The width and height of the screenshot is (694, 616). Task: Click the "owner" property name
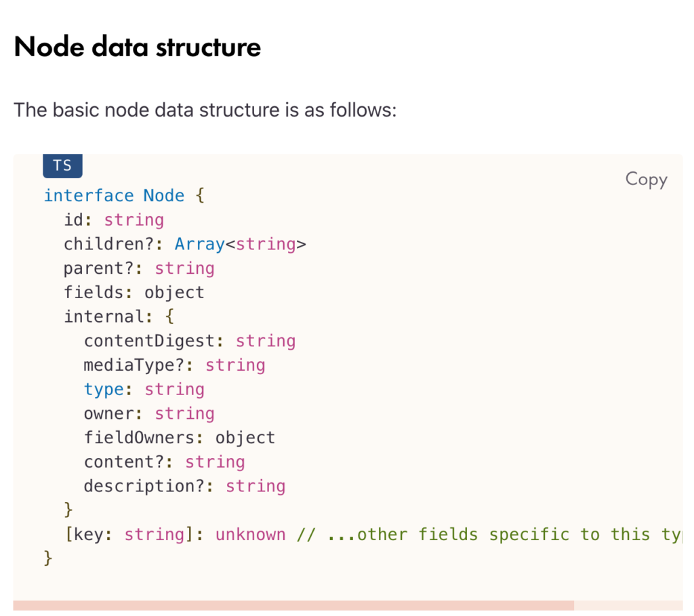pyautogui.click(x=108, y=413)
